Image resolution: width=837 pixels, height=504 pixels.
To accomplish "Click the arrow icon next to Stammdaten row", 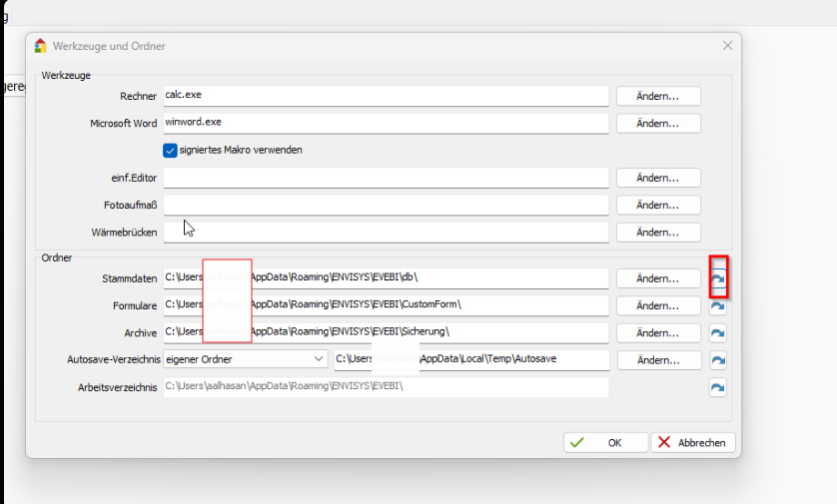I will pyautogui.click(x=717, y=279).
